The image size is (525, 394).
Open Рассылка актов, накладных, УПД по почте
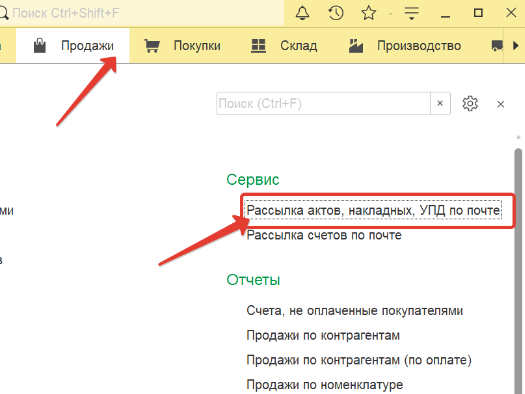pos(373,210)
